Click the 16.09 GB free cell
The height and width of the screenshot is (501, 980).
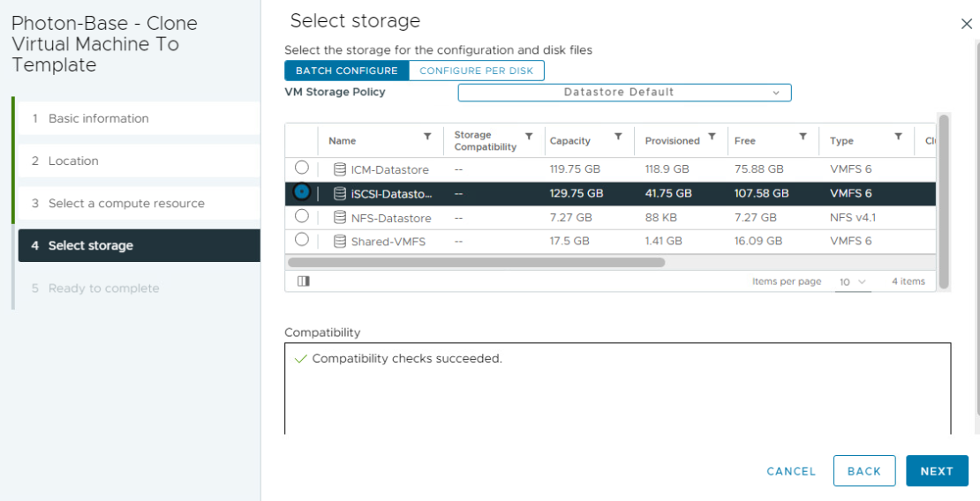coord(758,241)
